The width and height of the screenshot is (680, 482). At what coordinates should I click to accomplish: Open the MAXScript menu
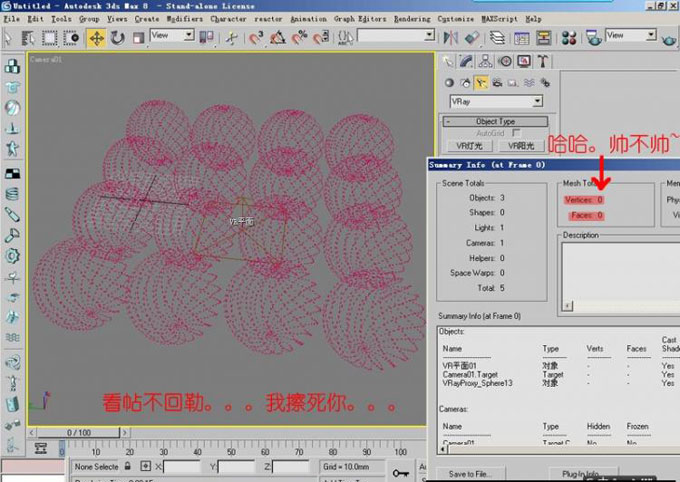499,19
